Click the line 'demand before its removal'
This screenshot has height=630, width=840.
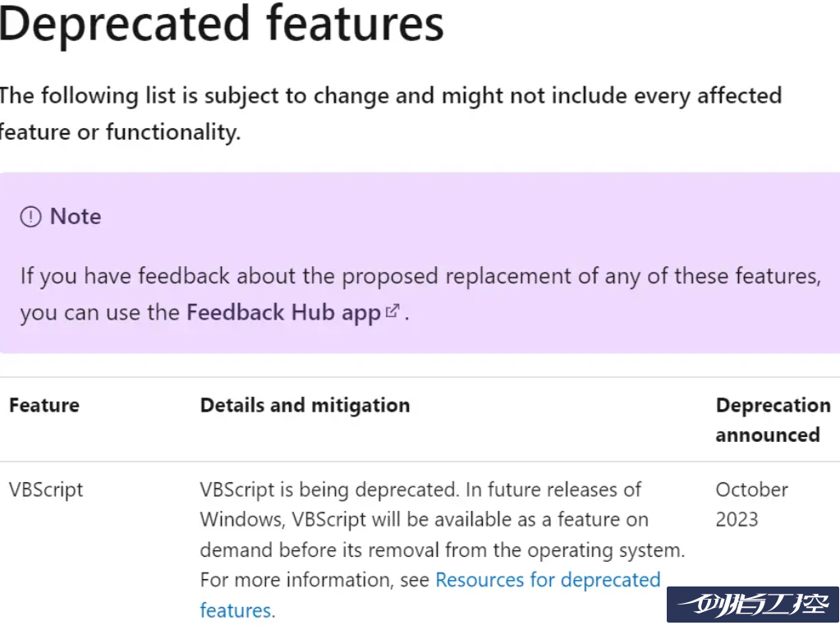[442, 550]
